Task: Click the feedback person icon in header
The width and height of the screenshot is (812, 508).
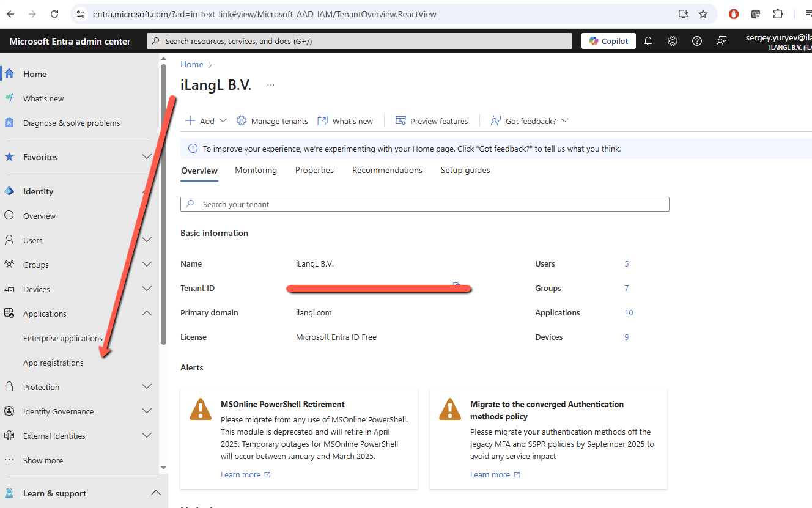Action: pyautogui.click(x=722, y=41)
